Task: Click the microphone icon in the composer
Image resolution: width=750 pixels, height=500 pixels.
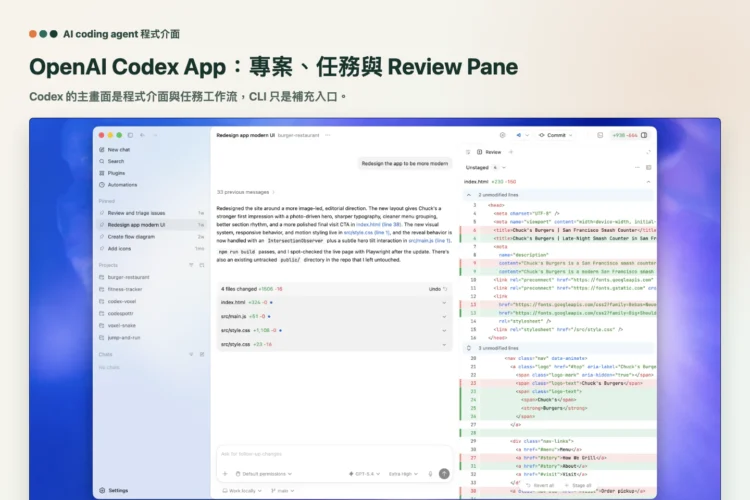Action: click(x=430, y=474)
